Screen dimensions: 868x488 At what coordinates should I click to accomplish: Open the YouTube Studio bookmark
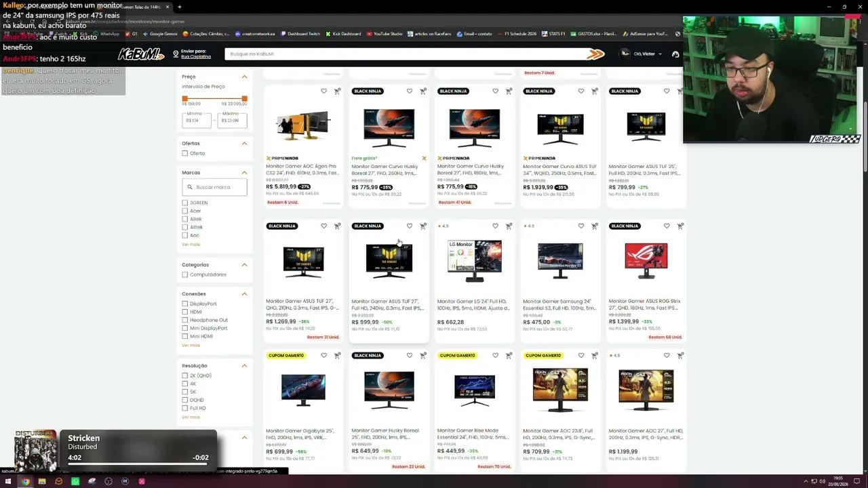tap(384, 34)
